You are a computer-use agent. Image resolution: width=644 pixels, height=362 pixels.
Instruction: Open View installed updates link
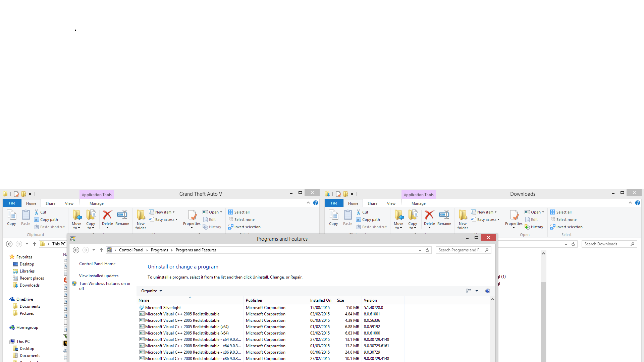click(99, 276)
